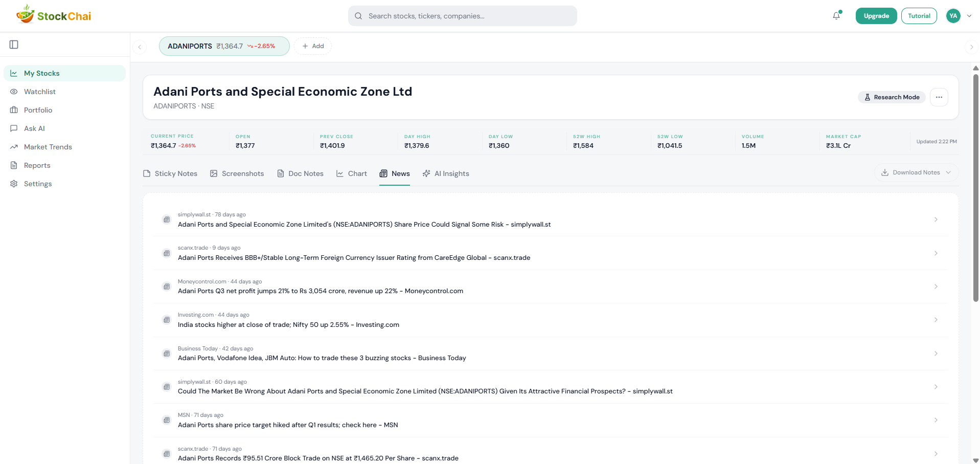980x464 pixels.
Task: Click the YA user avatar
Action: (953, 16)
